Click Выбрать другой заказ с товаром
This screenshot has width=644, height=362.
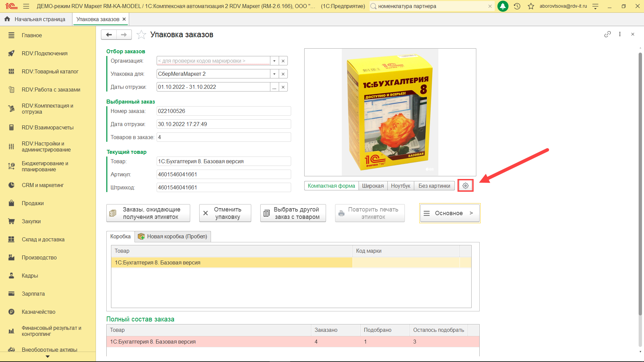[x=293, y=213]
